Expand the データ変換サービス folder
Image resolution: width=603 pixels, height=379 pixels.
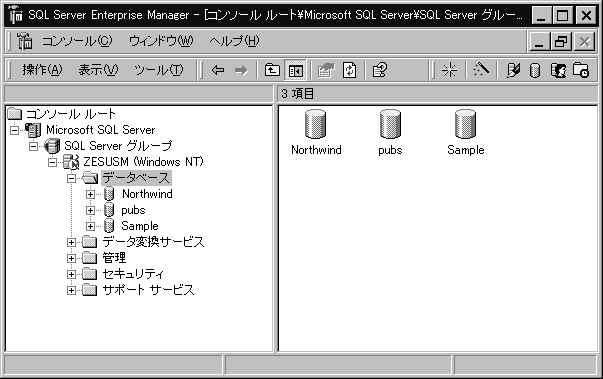(71, 243)
